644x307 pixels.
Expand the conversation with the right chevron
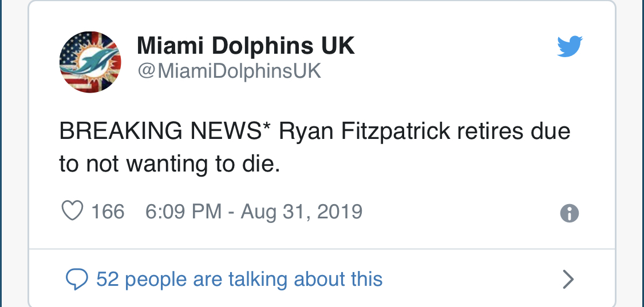[568, 279]
